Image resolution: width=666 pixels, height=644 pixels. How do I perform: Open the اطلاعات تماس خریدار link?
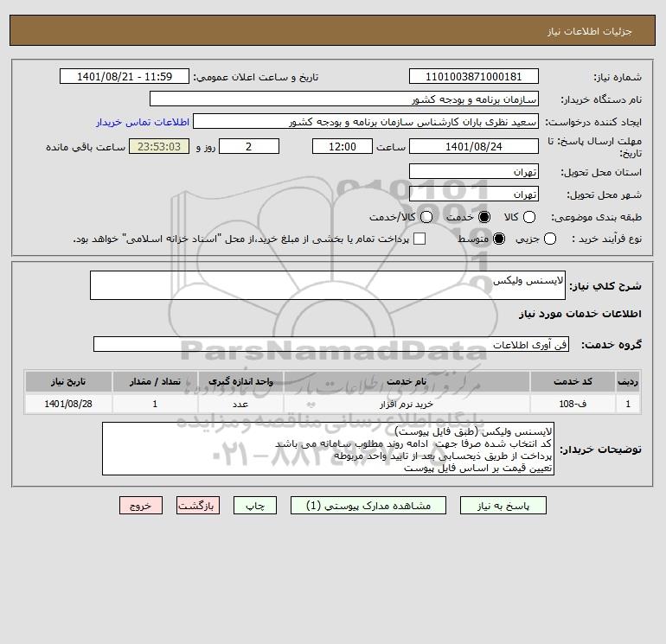pyautogui.click(x=143, y=122)
